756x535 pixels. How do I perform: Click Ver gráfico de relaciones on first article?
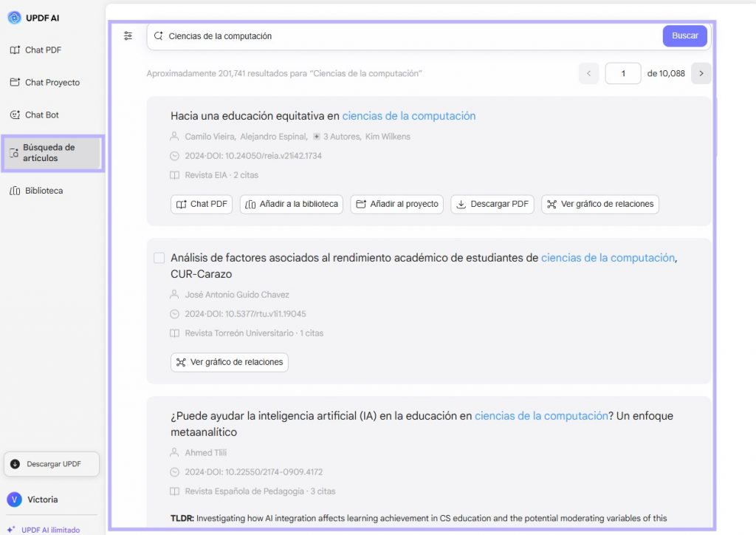coord(599,204)
